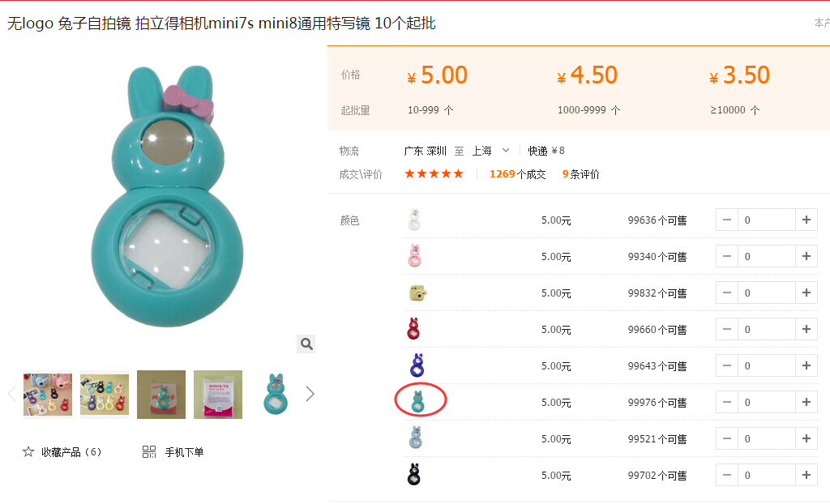Image resolution: width=830 pixels, height=504 pixels.
Task: Increase quantity for the teal rabbit color
Action: click(806, 403)
